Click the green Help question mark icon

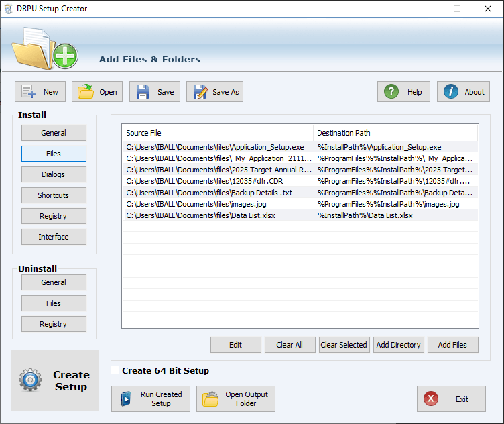(391, 92)
